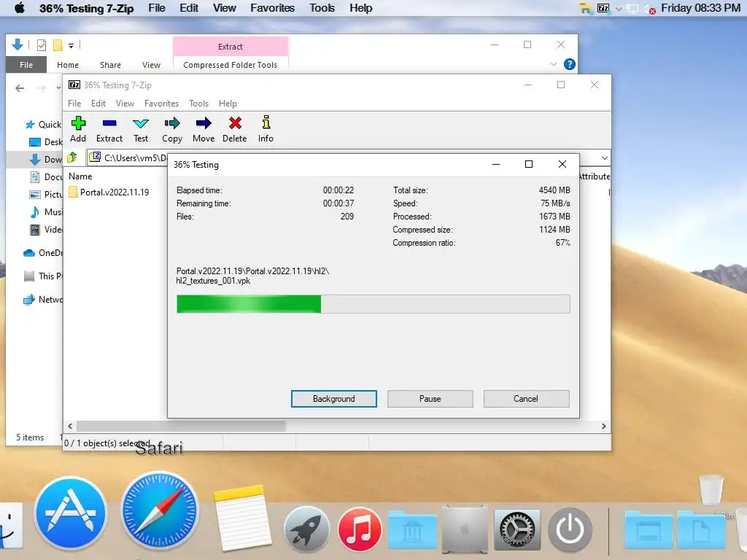The image size is (747, 560).
Task: Click the Friday 08:33 PM clock
Action: pyautogui.click(x=700, y=8)
